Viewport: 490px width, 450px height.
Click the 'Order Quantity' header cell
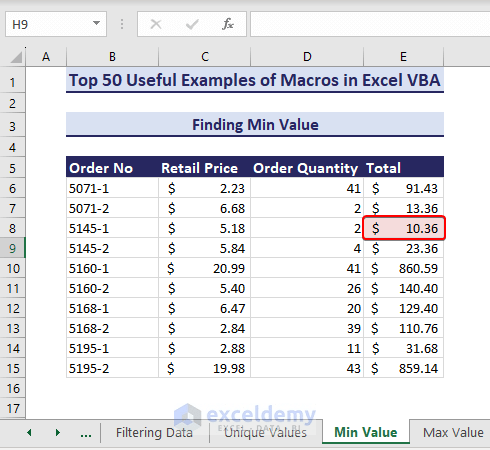[x=307, y=168]
